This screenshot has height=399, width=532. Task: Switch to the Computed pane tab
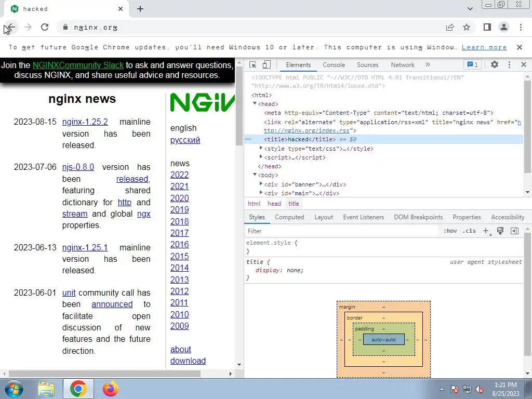tap(289, 217)
